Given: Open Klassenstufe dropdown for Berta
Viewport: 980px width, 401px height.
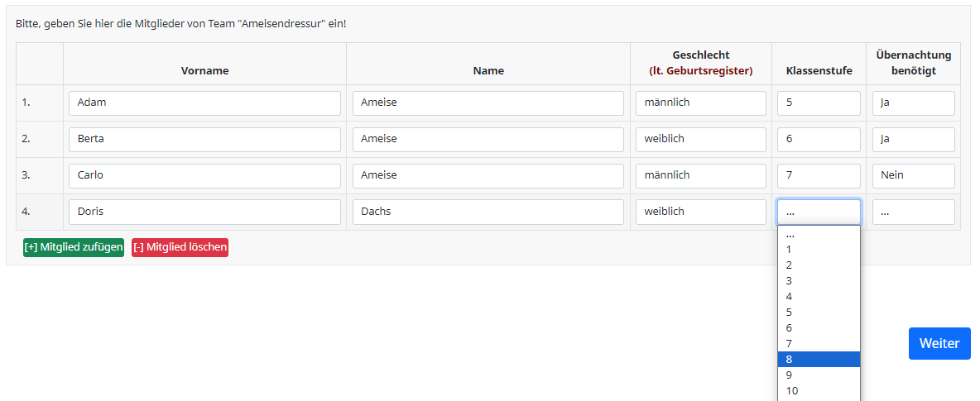Looking at the screenshot, I should pos(819,139).
